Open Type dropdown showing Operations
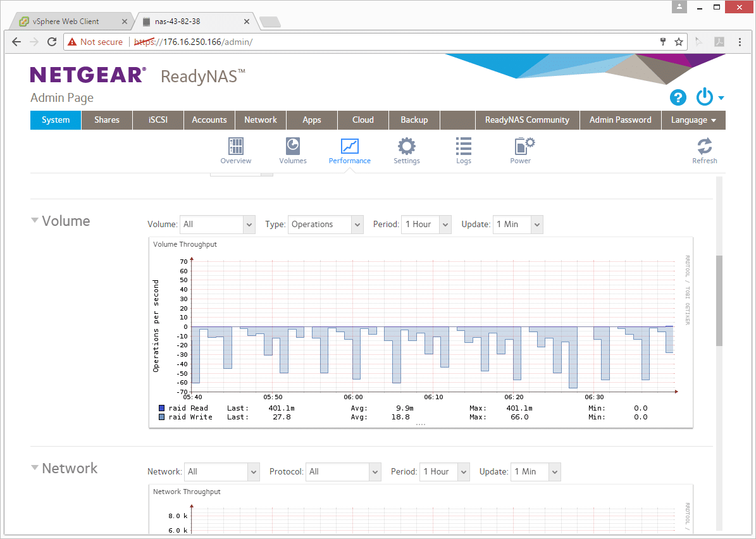 (325, 225)
